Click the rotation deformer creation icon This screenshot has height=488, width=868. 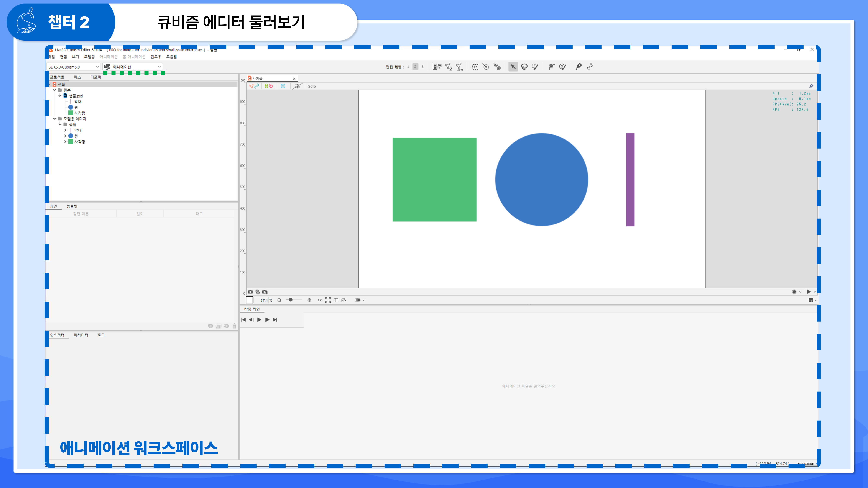(x=486, y=67)
